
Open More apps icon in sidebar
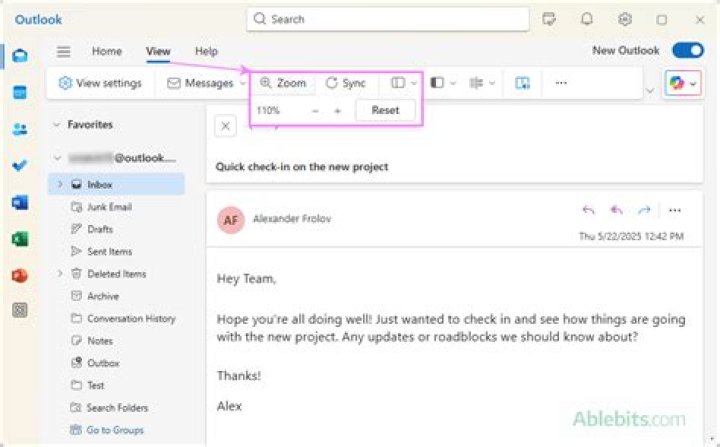tap(20, 311)
